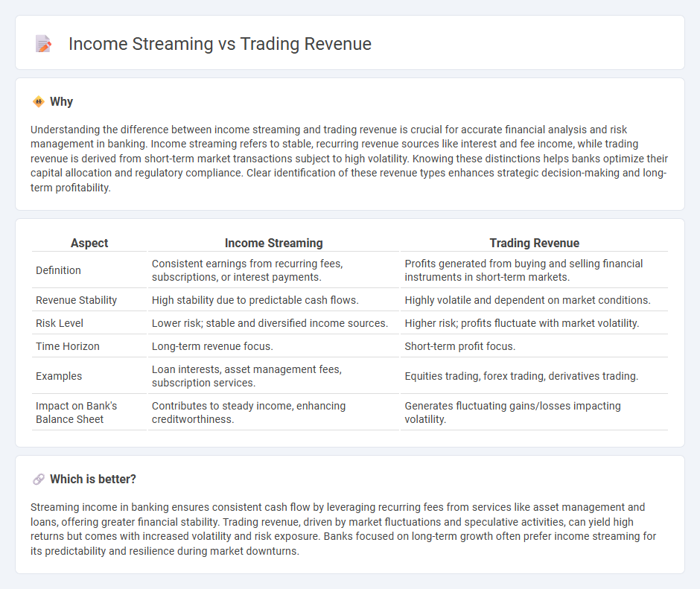Click 'Lower risk; stable and diversified income sources'
The height and width of the screenshot is (589, 700).
click(x=270, y=323)
